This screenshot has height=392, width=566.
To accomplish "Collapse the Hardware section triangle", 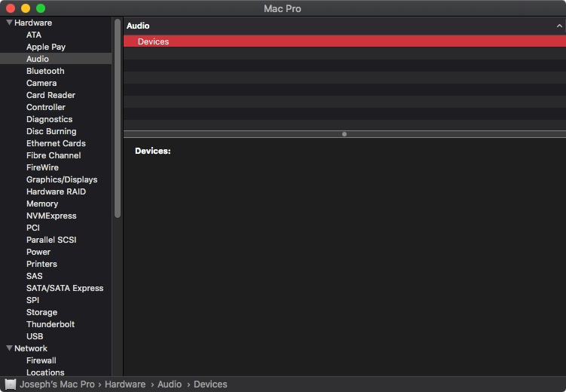I will [x=9, y=23].
